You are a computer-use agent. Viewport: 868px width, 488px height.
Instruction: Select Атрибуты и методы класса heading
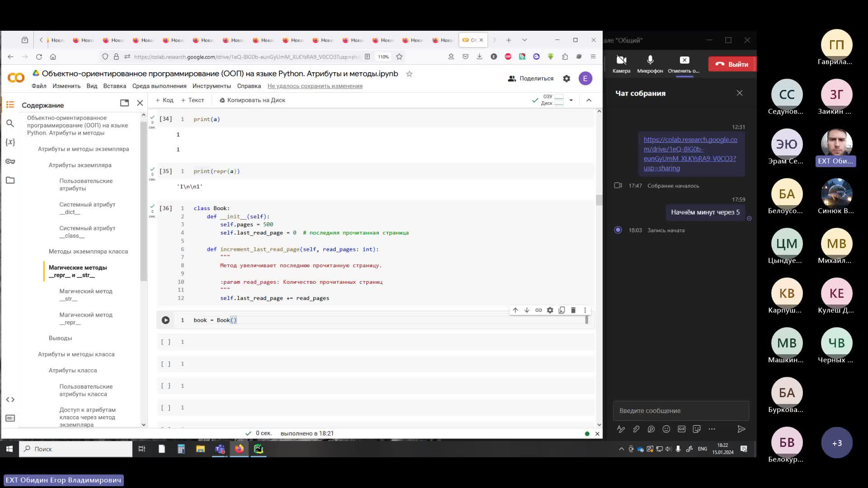coord(76,354)
